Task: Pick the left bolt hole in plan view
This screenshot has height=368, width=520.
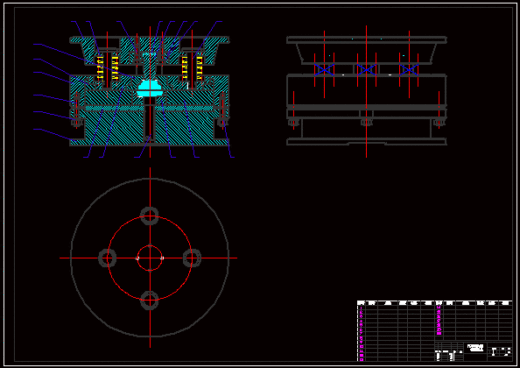Action: [107, 258]
